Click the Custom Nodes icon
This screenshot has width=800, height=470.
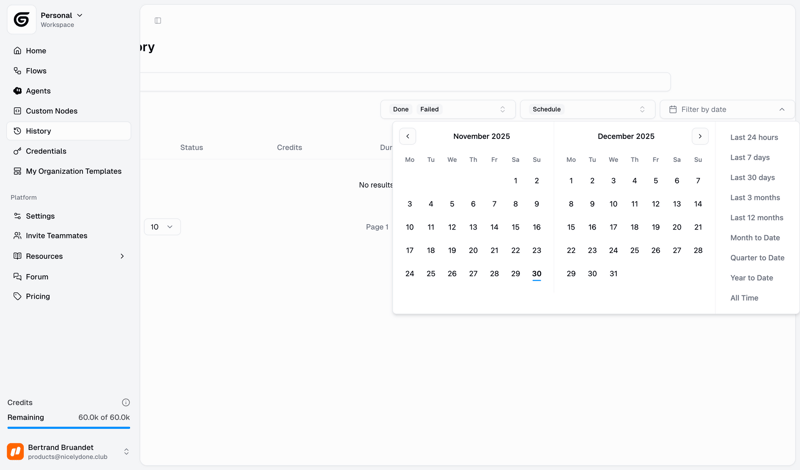point(17,111)
